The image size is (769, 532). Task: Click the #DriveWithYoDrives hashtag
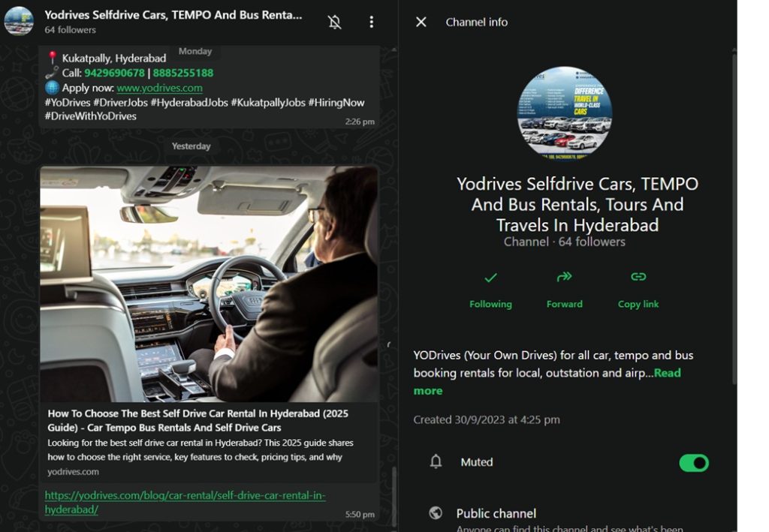coord(91,116)
